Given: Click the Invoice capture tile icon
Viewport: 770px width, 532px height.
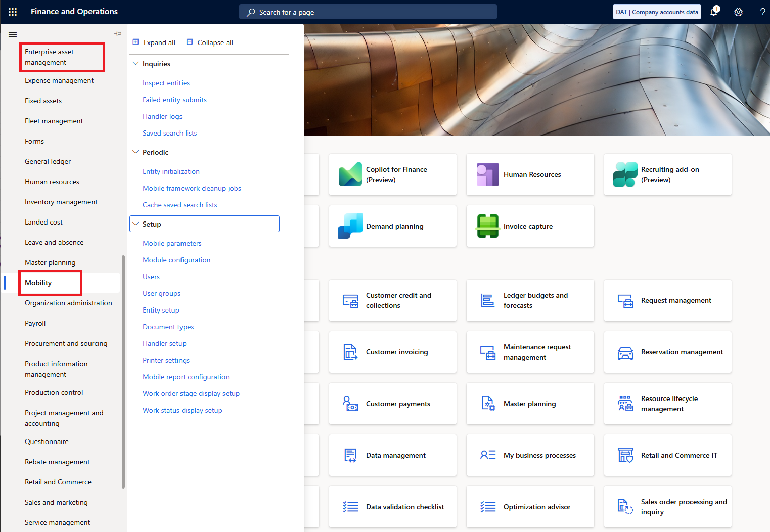Looking at the screenshot, I should tap(487, 226).
